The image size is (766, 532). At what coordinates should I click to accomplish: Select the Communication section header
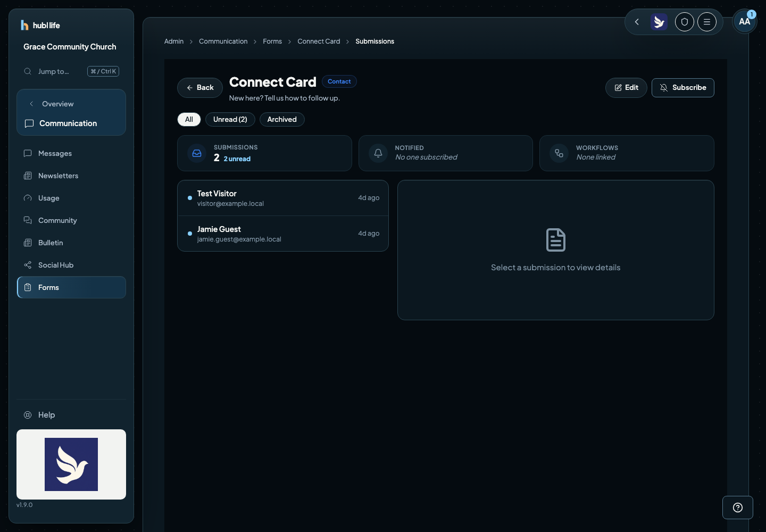[71, 123]
